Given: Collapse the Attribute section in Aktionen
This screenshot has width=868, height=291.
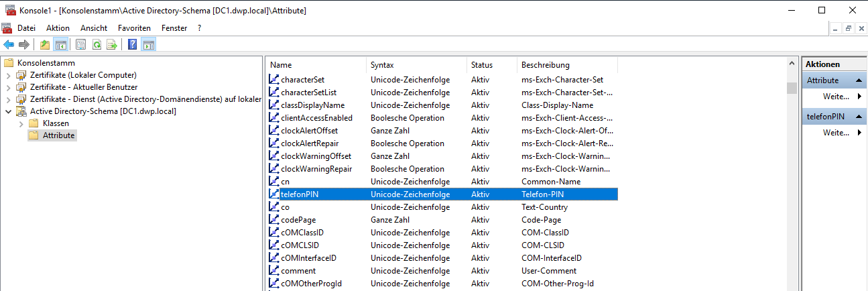Looking at the screenshot, I should tap(857, 80).
